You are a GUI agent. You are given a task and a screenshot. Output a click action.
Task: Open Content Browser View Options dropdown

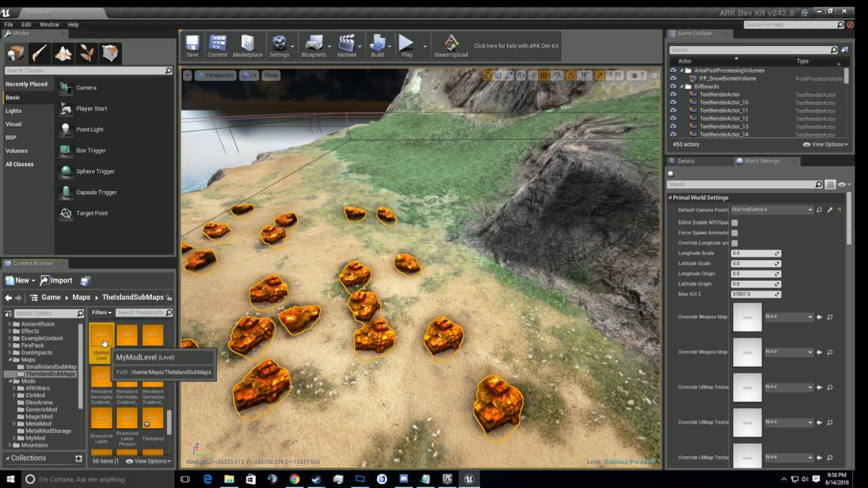click(x=149, y=461)
